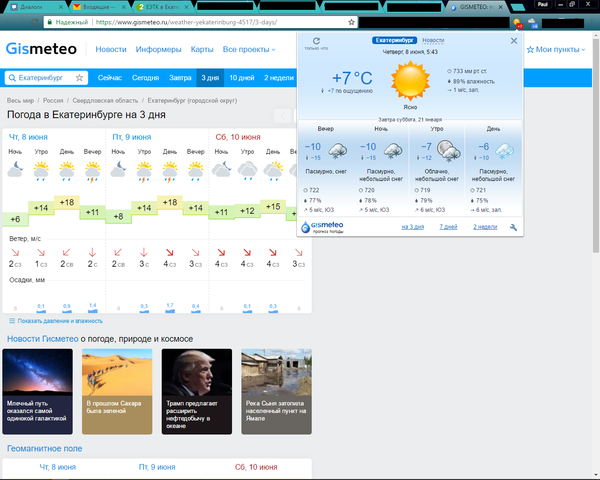Click the previous arrow beside the page title
Image resolution: width=600 pixels, height=480 pixels.
[282, 116]
